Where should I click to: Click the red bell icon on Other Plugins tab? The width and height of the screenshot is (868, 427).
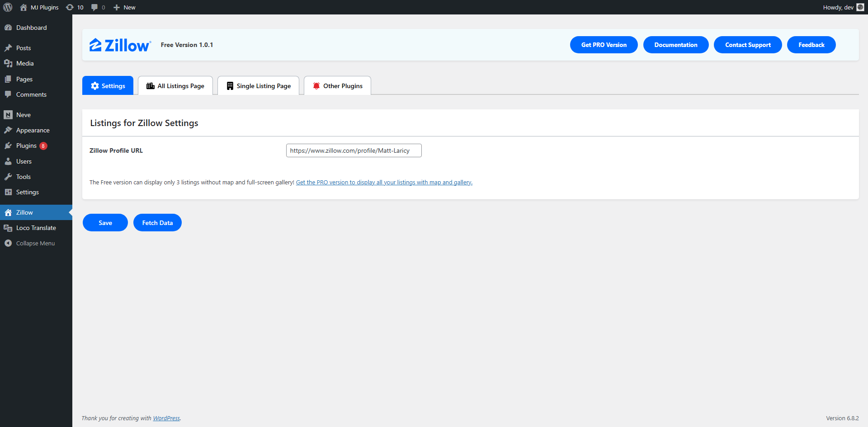coord(316,86)
